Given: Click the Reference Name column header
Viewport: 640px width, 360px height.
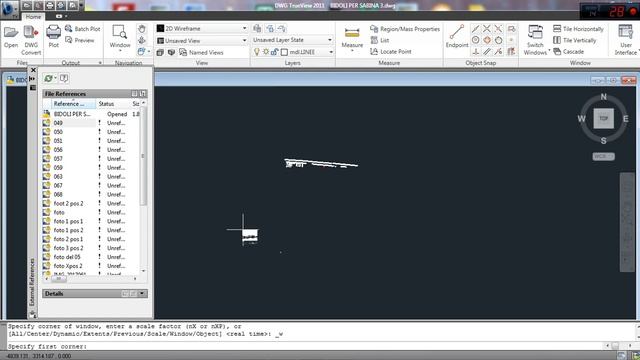Looking at the screenshot, I should 73,104.
